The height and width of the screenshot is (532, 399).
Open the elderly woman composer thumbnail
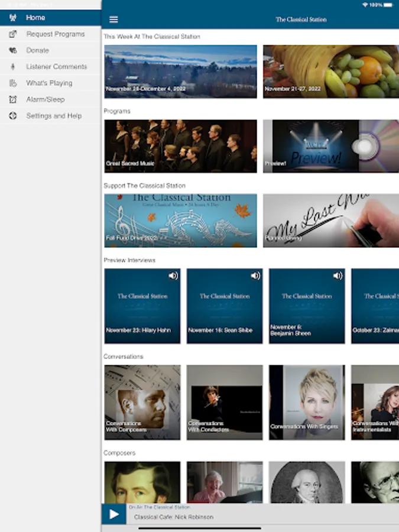click(x=225, y=482)
